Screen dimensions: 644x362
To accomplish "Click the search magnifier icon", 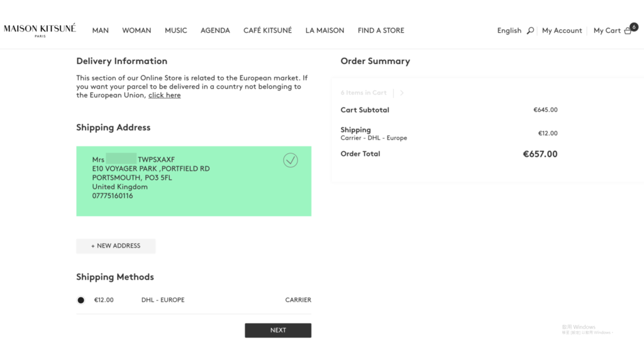I will point(530,30).
